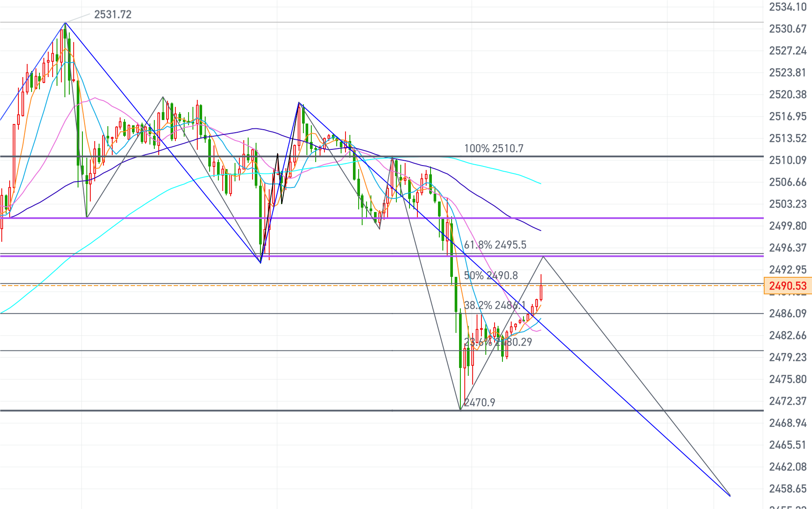Select 2499.80 on the price scale

[788, 226]
